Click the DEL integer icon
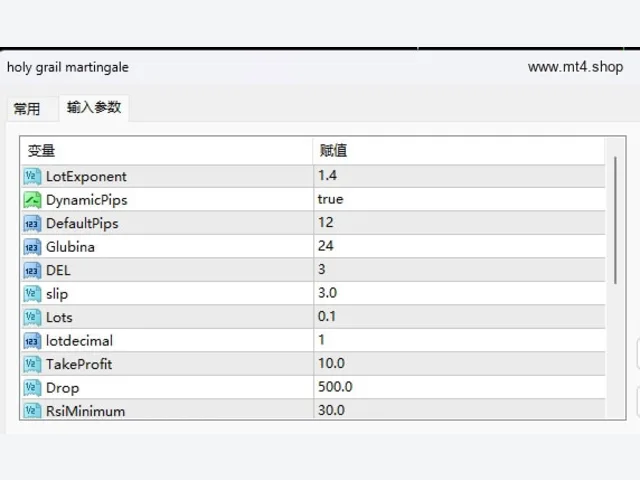Viewport: 640px width, 480px height. (32, 270)
